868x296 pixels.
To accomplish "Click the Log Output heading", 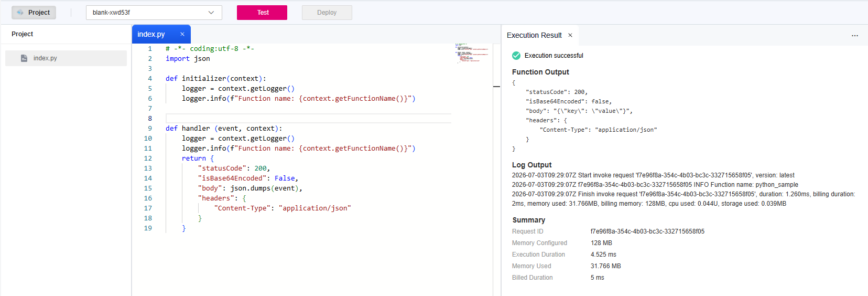I will tap(531, 165).
